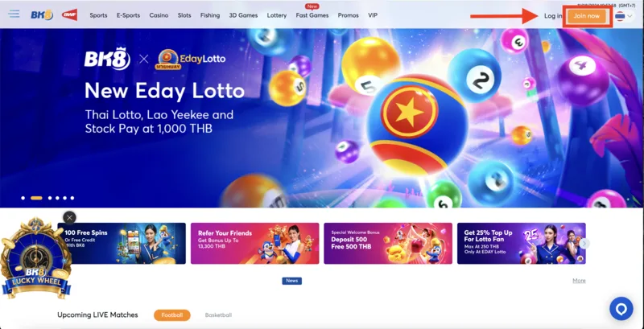Select the Basketball filter pill
This screenshot has height=329, width=644.
218,315
